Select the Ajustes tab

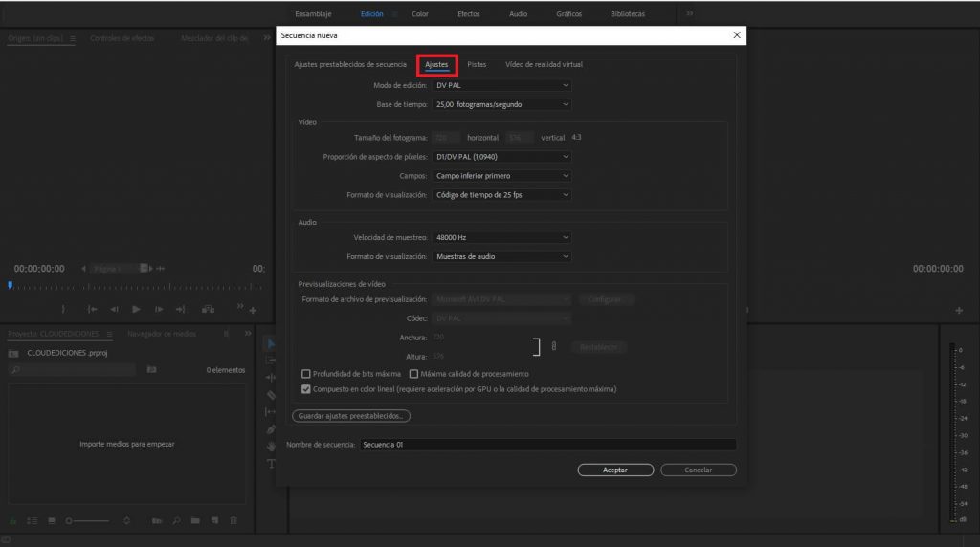pos(436,64)
